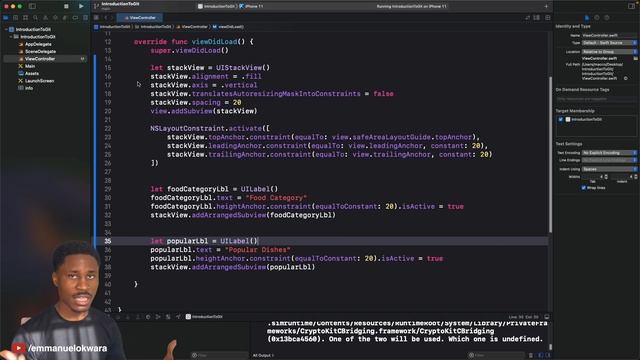Click the On Demand Resource Tags field
The width and height of the screenshot is (640, 360).
click(596, 99)
